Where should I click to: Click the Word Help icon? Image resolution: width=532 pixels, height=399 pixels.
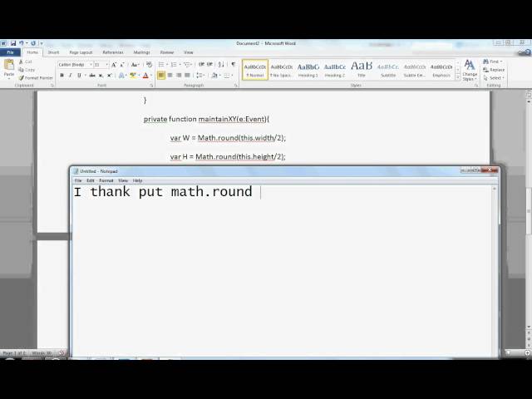pyautogui.click(x=528, y=52)
